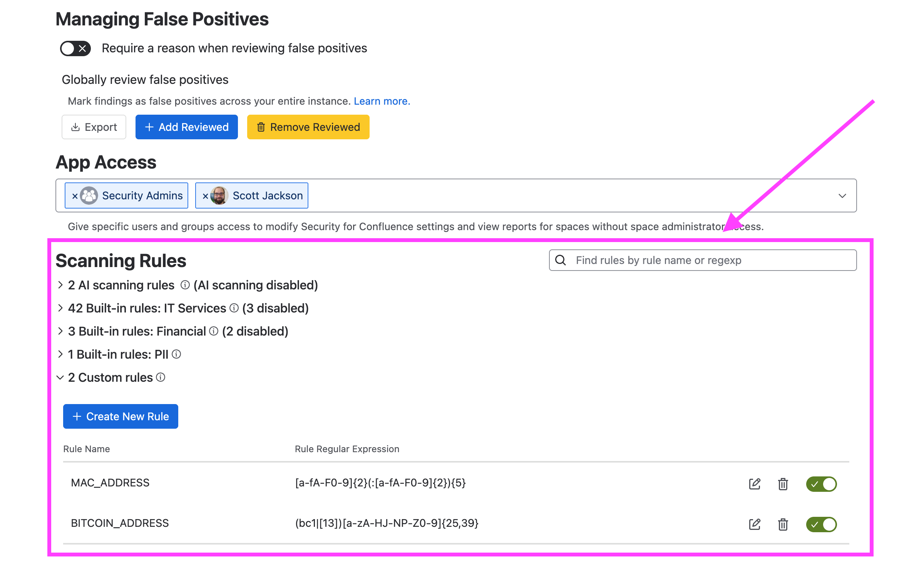Screen dimensions: 924x568
Task: Click the BITCOIN_ADDRESS regex text
Action: point(387,523)
